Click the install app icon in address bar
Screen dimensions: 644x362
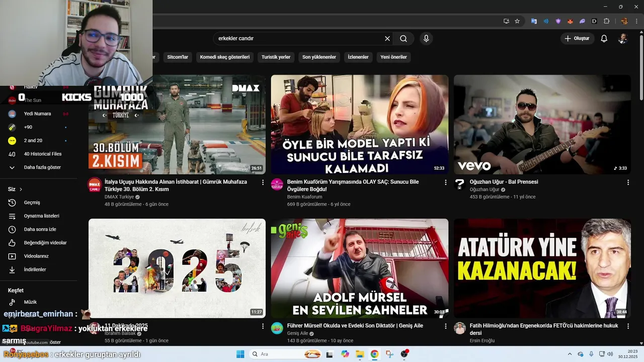pos(506,21)
